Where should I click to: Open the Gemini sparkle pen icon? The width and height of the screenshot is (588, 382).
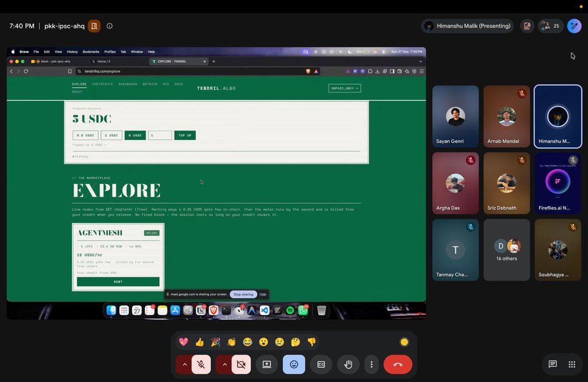coord(574,26)
